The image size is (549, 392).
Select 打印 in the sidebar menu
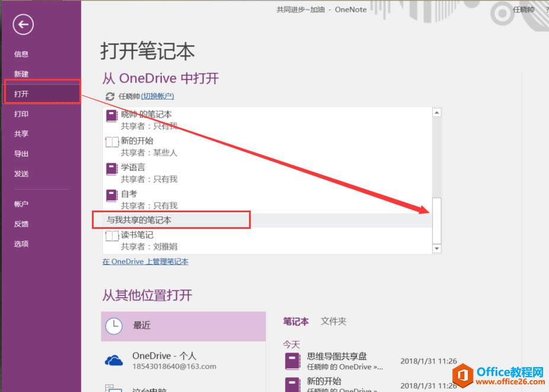21,113
